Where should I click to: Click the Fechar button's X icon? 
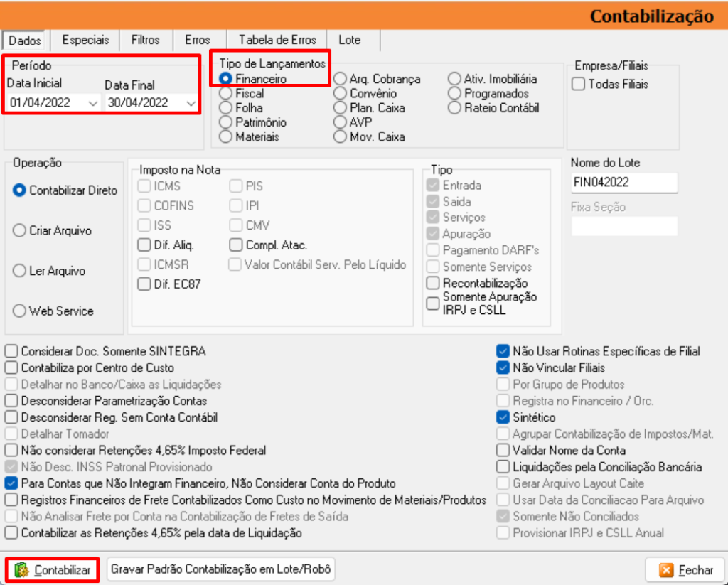(666, 570)
